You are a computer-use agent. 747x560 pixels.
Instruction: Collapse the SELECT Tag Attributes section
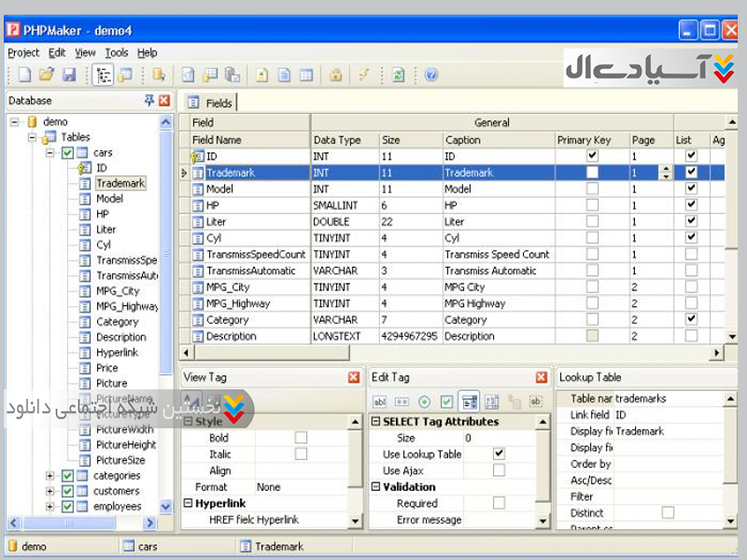pos(376,422)
